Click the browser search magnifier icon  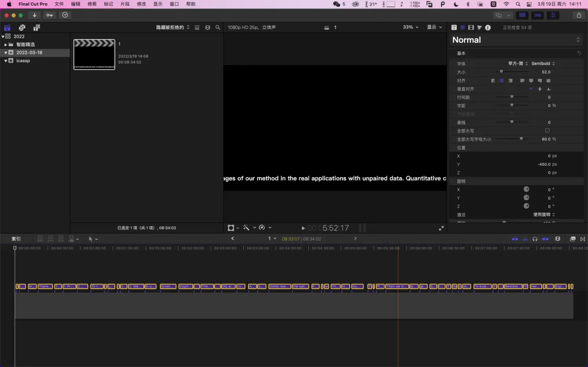218,27
